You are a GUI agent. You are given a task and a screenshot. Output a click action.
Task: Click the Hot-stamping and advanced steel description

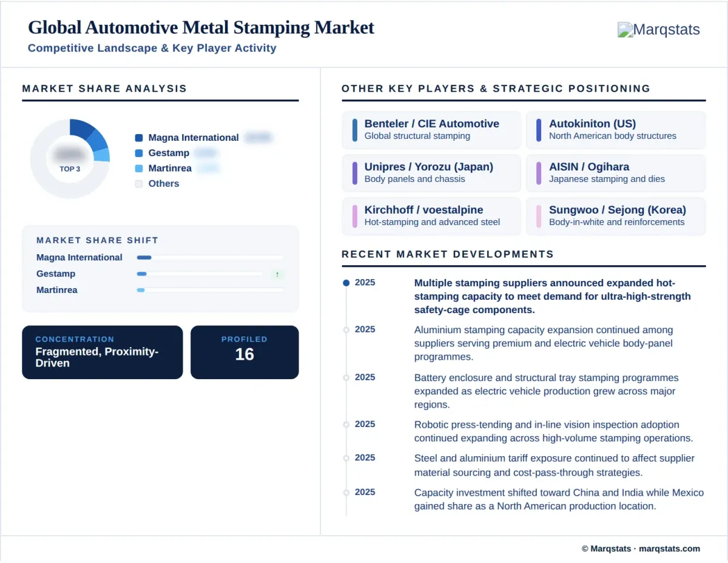coord(432,222)
